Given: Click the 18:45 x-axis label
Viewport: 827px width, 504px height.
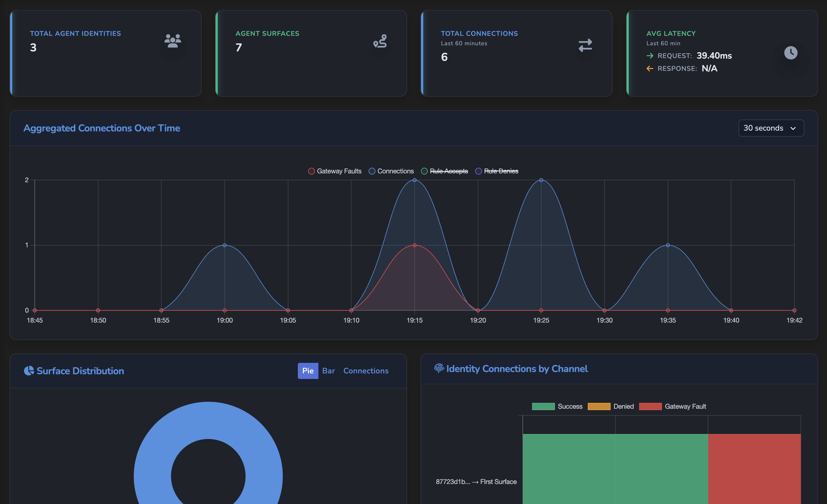Looking at the screenshot, I should tap(34, 320).
